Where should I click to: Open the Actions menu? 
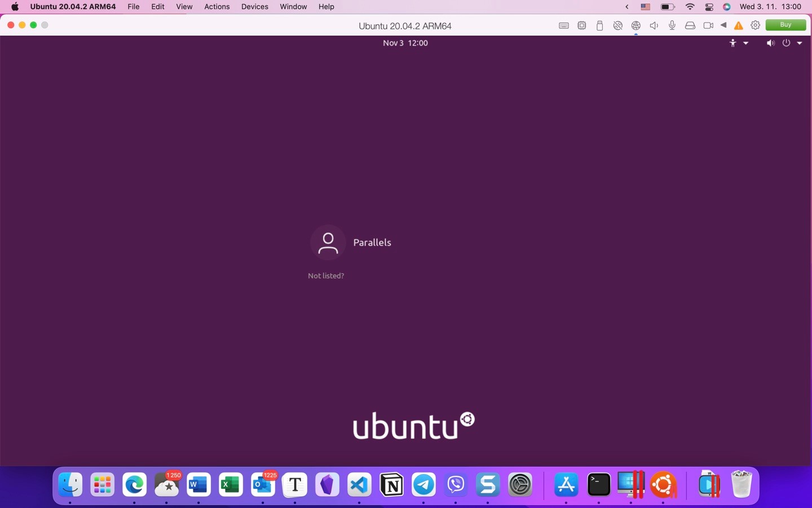tap(217, 7)
